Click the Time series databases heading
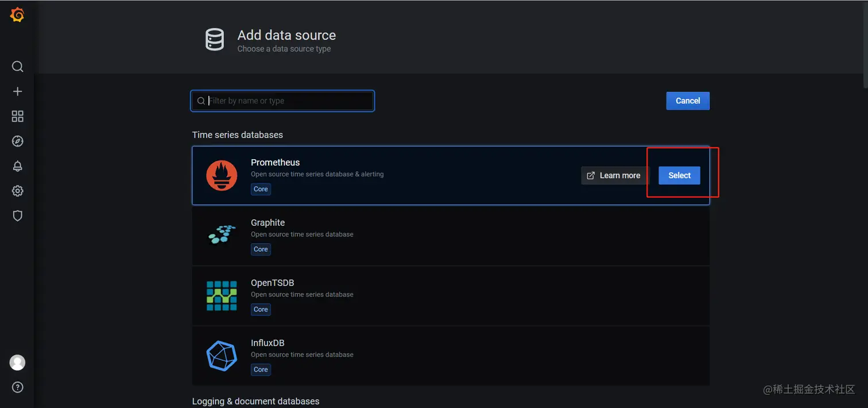 tap(237, 135)
